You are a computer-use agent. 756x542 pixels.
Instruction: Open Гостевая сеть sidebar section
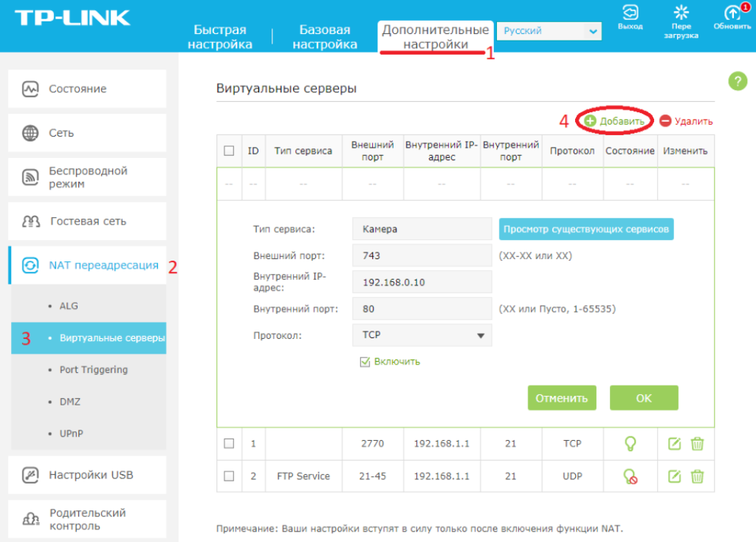[87, 222]
